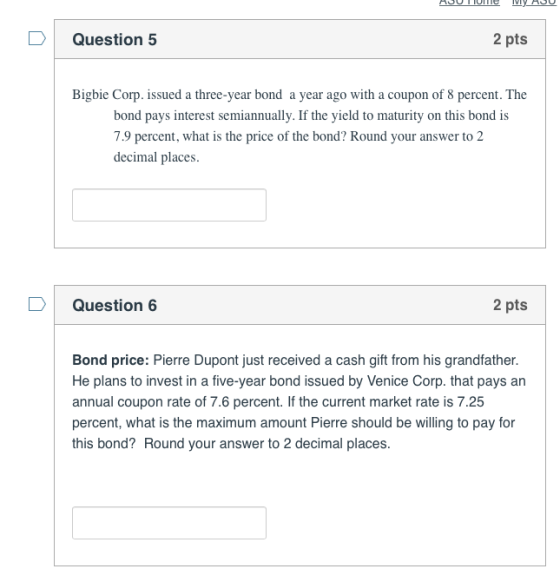Flag Question 5 for review
560x582 pixels.
click(37, 38)
